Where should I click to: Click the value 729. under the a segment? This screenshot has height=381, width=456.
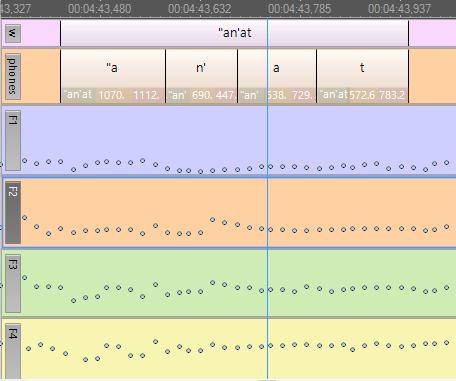(x=302, y=95)
